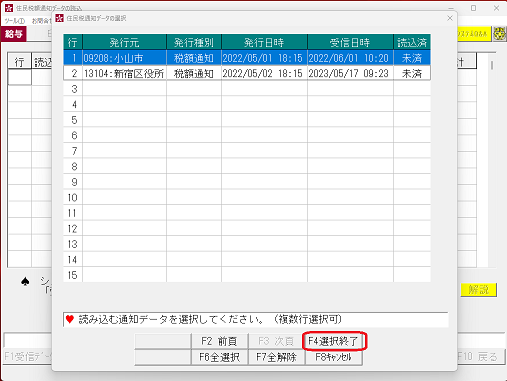Click 読込済 column header

(412, 42)
